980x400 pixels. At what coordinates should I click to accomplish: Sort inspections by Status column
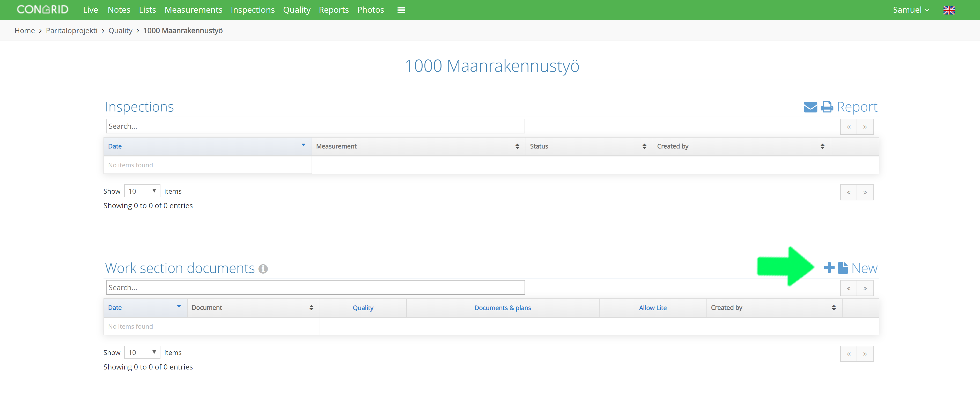click(588, 146)
